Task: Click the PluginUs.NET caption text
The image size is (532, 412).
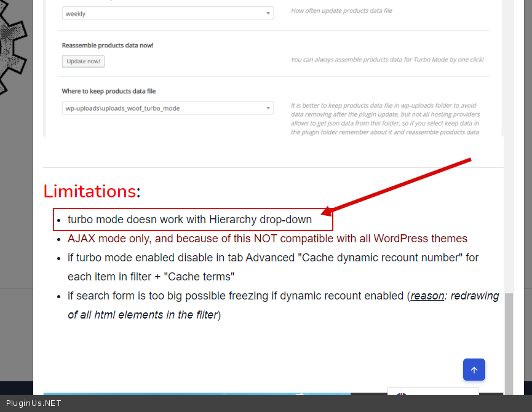Action: (x=34, y=403)
